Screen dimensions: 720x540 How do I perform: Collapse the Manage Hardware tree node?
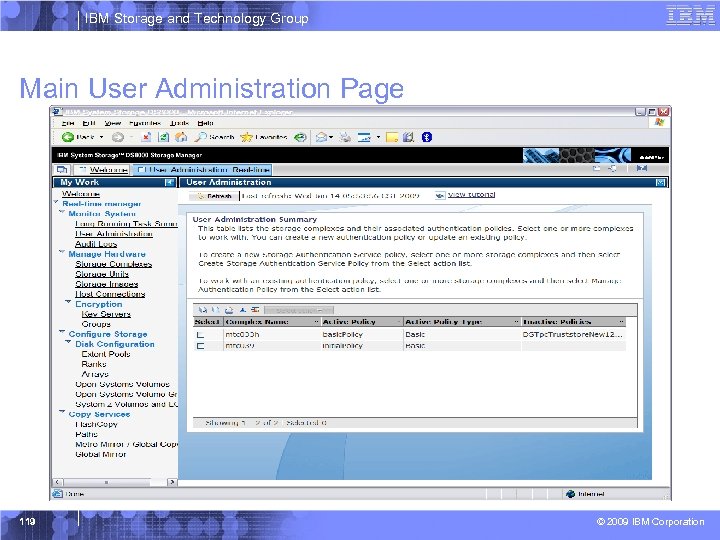[x=62, y=253]
